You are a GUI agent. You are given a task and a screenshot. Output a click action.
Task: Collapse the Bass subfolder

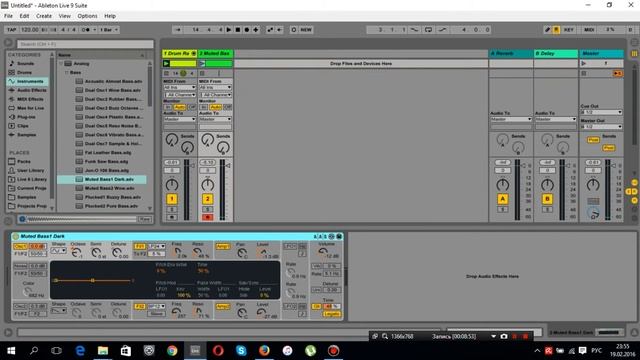coord(66,72)
